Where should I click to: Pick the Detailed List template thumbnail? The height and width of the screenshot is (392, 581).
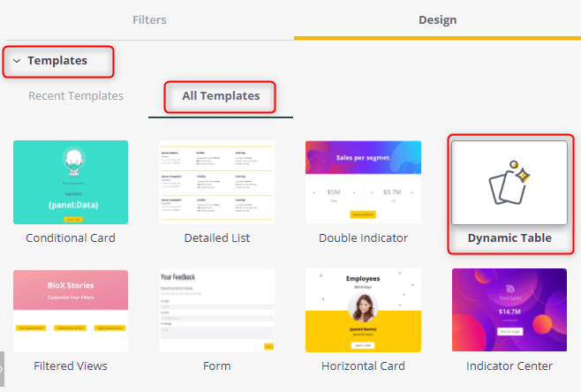tap(216, 182)
